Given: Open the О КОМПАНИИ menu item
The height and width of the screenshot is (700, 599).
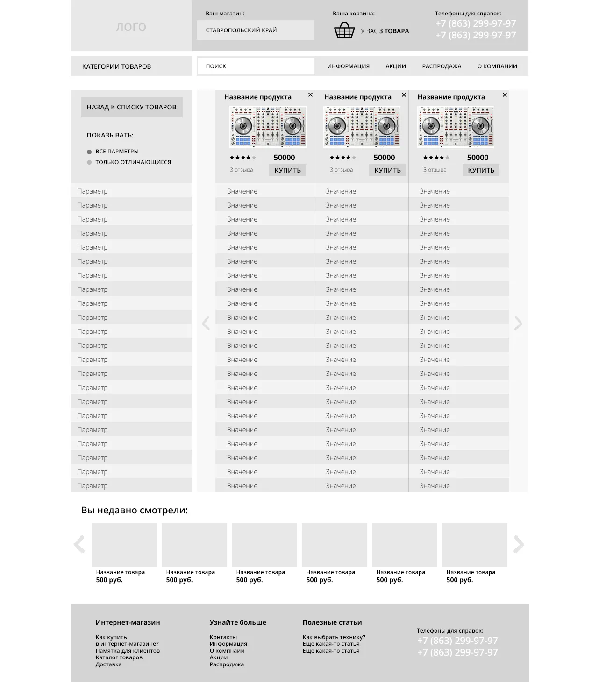Looking at the screenshot, I should (497, 66).
